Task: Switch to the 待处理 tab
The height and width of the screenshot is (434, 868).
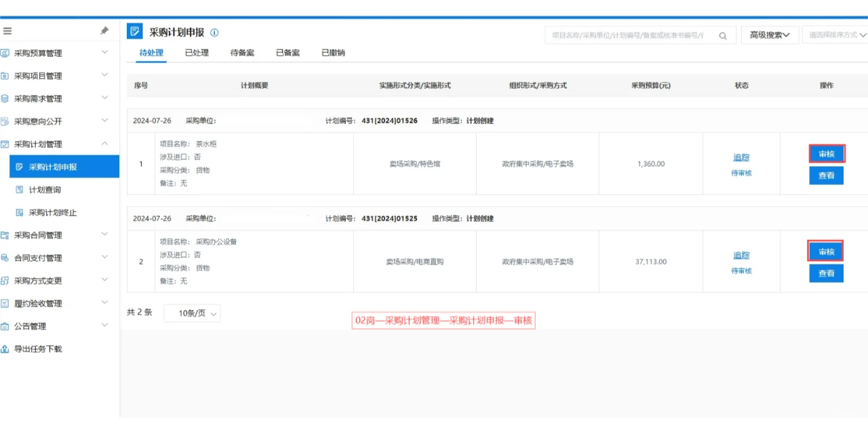Action: tap(151, 53)
